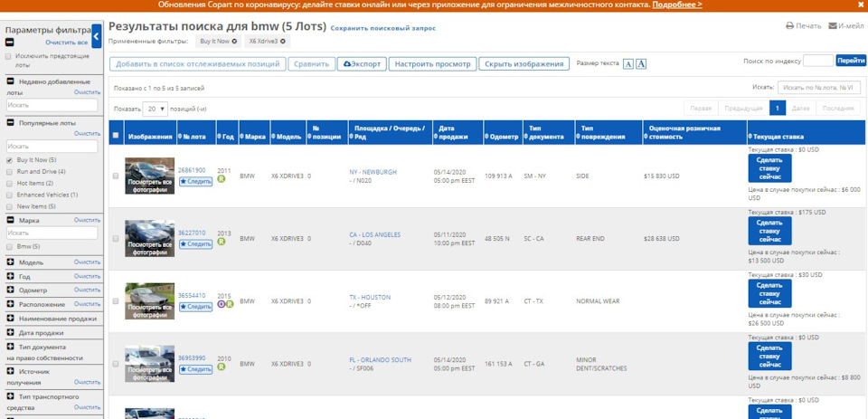Screen dimensions: 868x419
Task: Close the orange coronavirus notice banner
Action: click(863, 5)
